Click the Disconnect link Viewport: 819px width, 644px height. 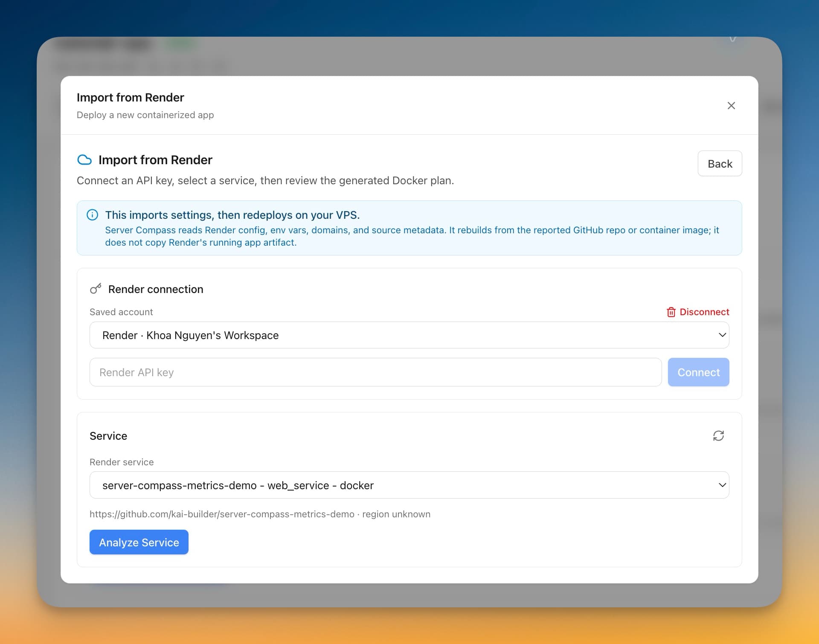tap(697, 312)
